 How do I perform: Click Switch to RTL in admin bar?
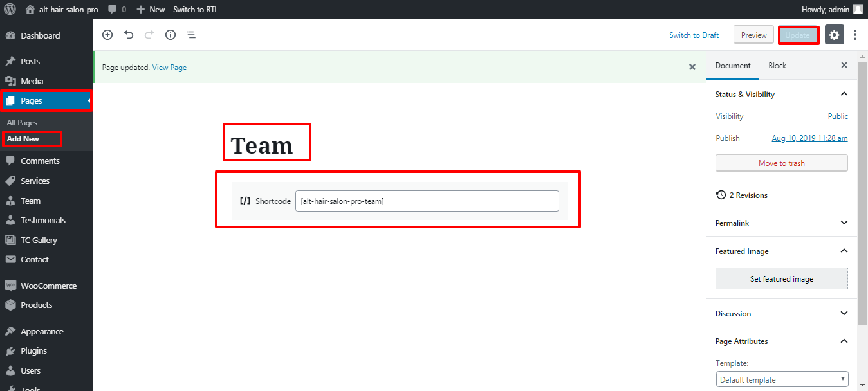pos(196,9)
